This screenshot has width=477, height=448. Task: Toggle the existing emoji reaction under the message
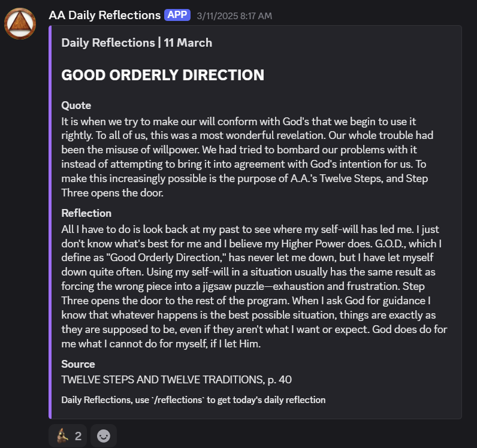click(68, 436)
